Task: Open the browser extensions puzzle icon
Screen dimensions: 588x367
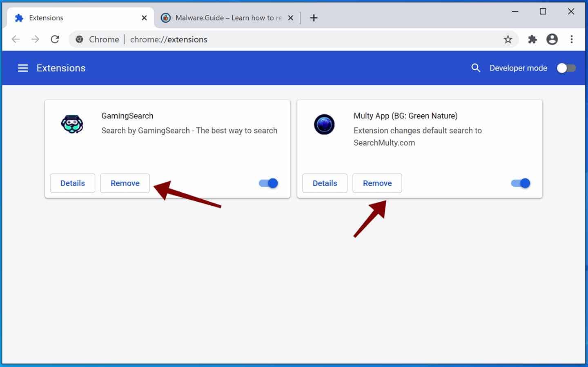Action: coord(532,39)
